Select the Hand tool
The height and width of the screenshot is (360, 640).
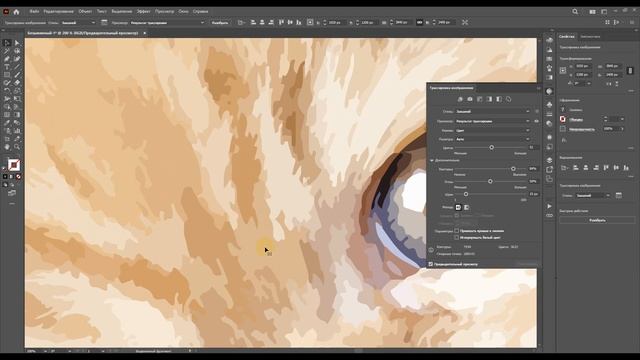pyautogui.click(x=7, y=147)
